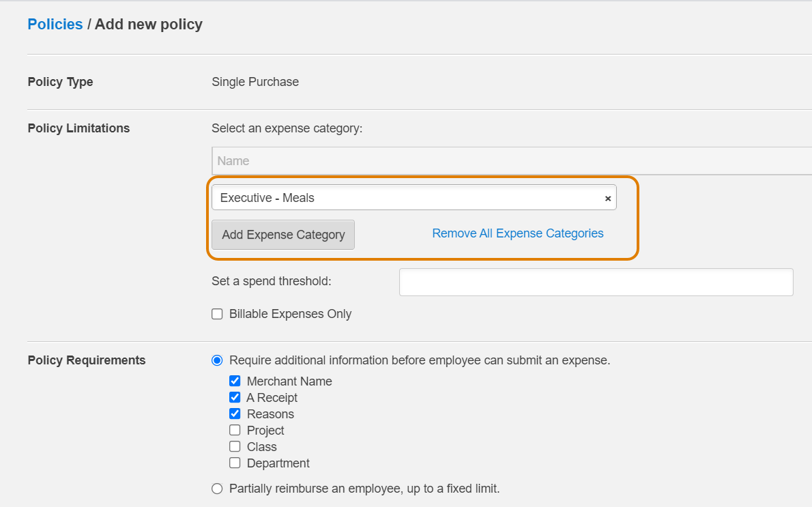Screen dimensions: 812x507
Task: Focus the spend threshold input field
Action: pos(596,283)
